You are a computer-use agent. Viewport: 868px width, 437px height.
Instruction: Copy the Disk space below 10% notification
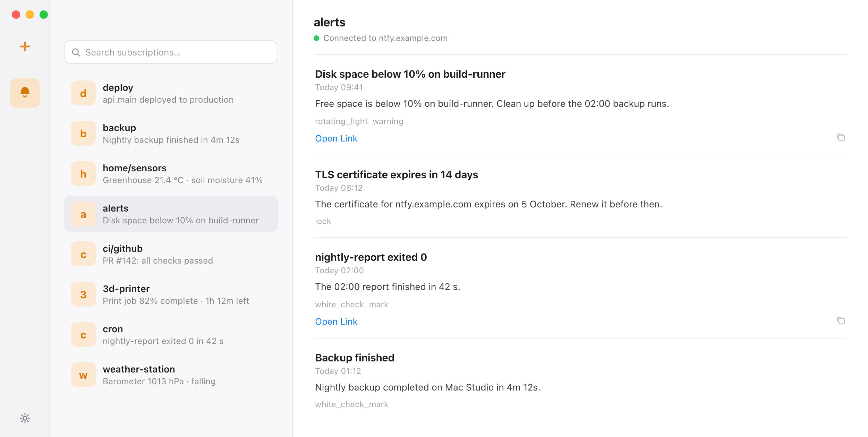click(841, 138)
